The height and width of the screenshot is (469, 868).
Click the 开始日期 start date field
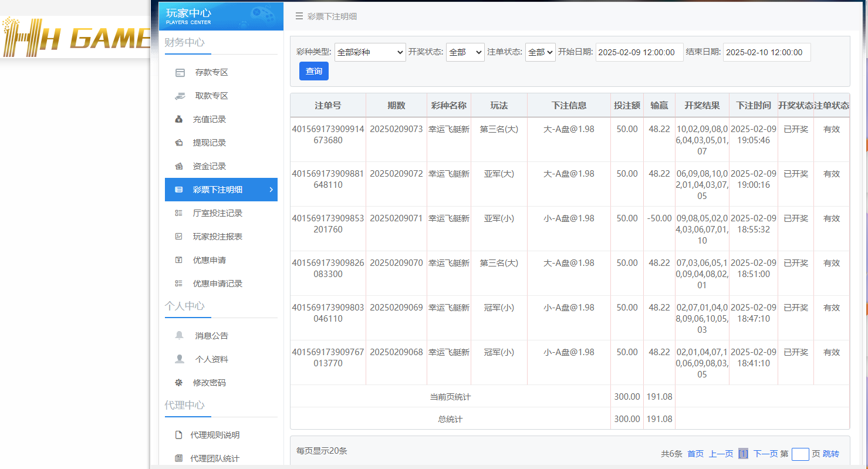639,52
